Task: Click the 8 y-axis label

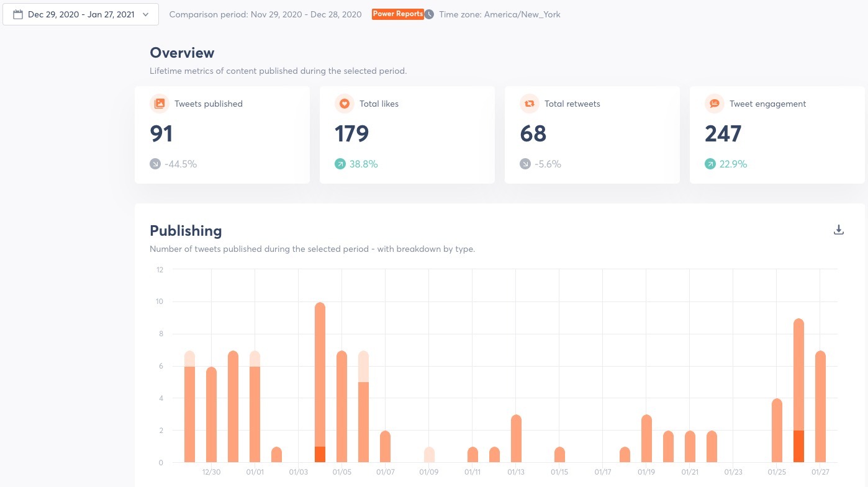Action: [x=161, y=334]
